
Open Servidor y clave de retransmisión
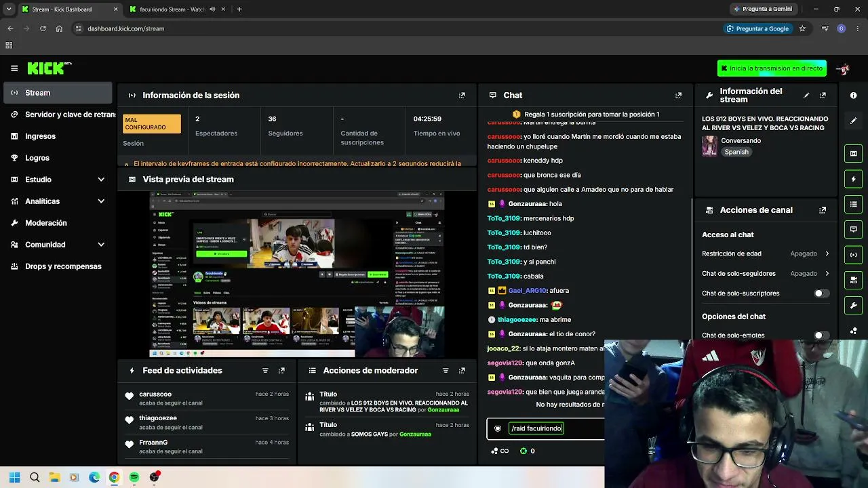pyautogui.click(x=58, y=115)
